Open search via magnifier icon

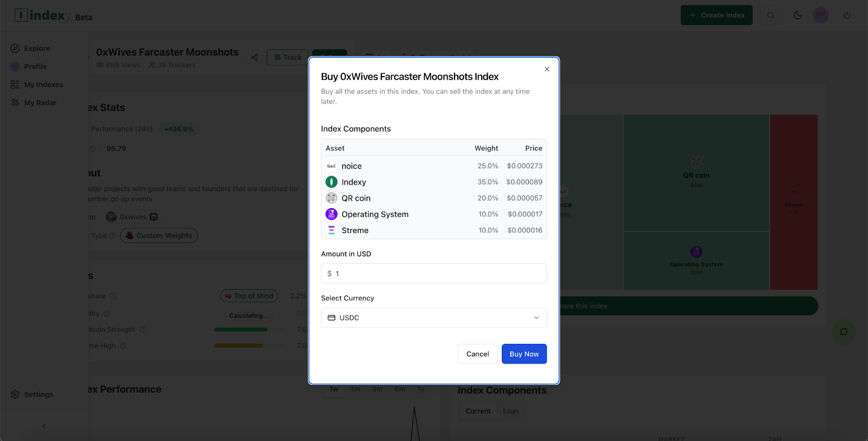click(771, 15)
